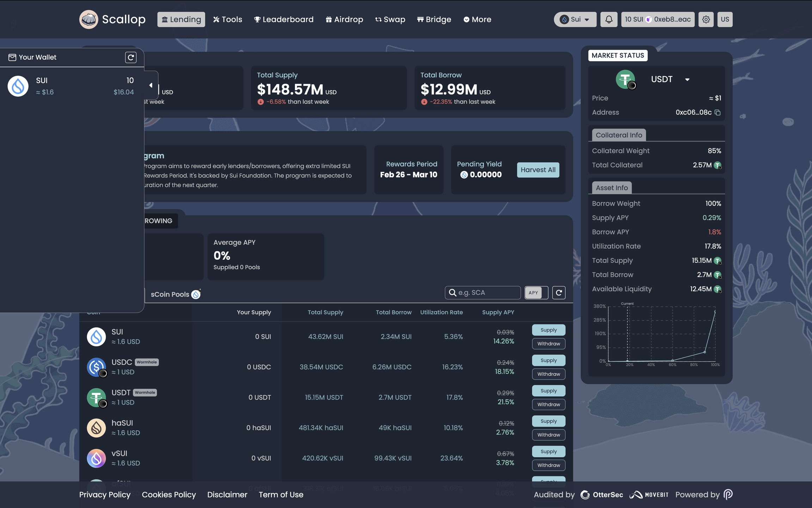Click Supply for USDC pool
The width and height of the screenshot is (812, 508).
548,360
